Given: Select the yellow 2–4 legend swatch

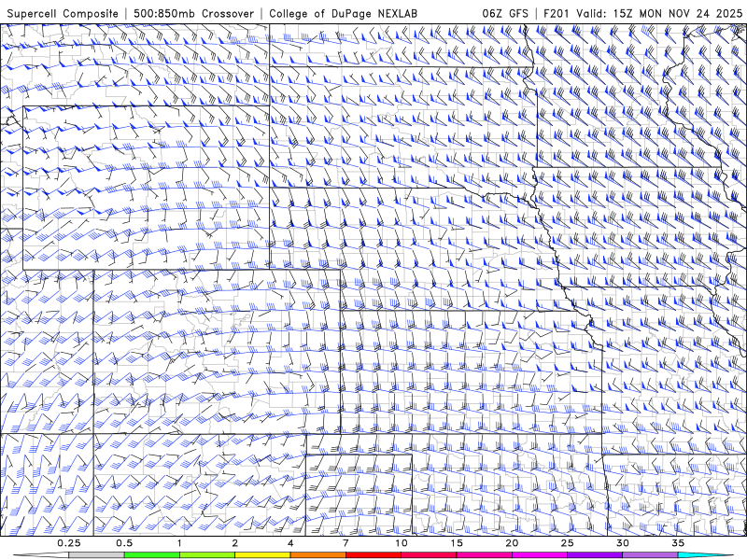Looking at the screenshot, I should pyautogui.click(x=262, y=555).
